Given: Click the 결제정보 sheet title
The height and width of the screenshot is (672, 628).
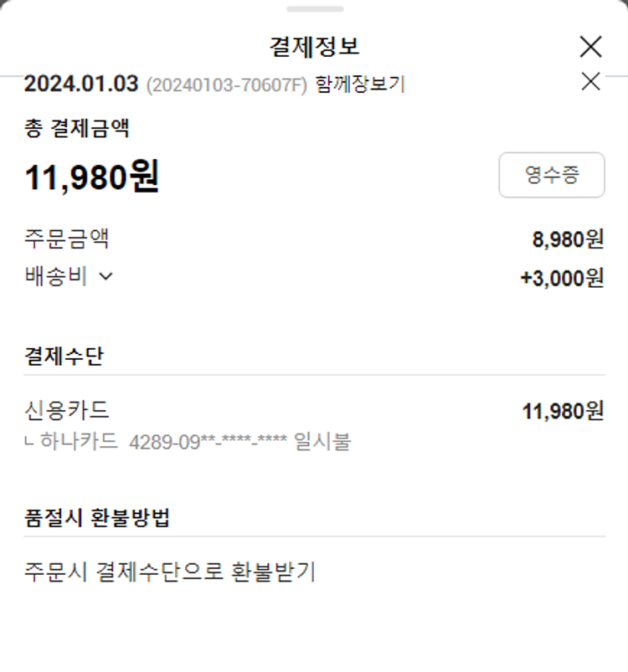Looking at the screenshot, I should coord(314,46).
